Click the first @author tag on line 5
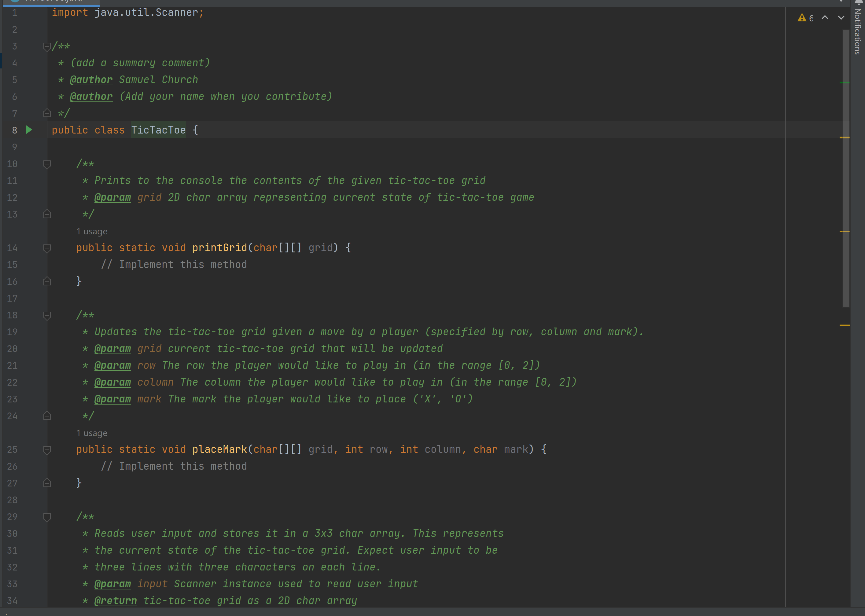865x616 pixels. point(91,80)
